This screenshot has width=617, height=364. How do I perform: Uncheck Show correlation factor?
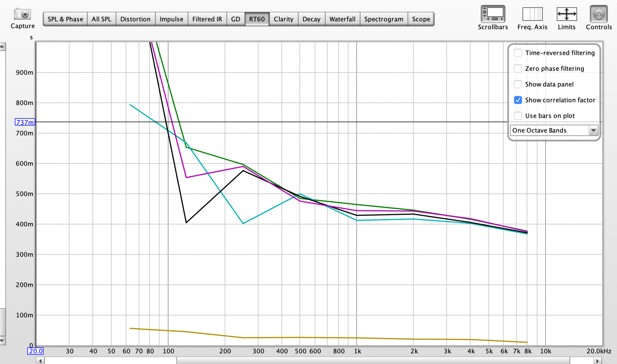(x=518, y=100)
